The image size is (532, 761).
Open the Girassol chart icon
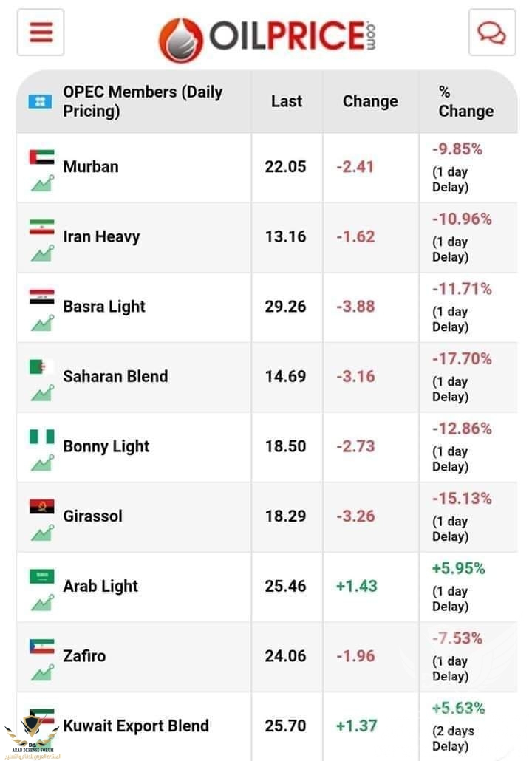coord(42,532)
